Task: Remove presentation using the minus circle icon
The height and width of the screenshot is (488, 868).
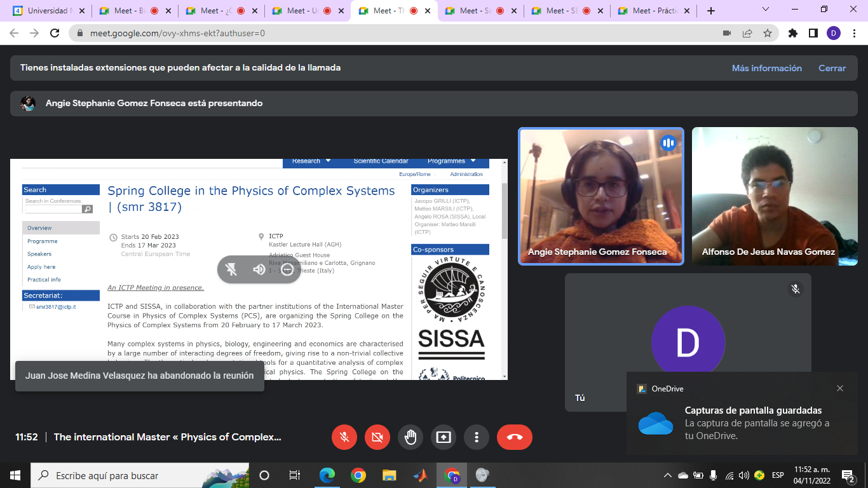Action: 287,269
